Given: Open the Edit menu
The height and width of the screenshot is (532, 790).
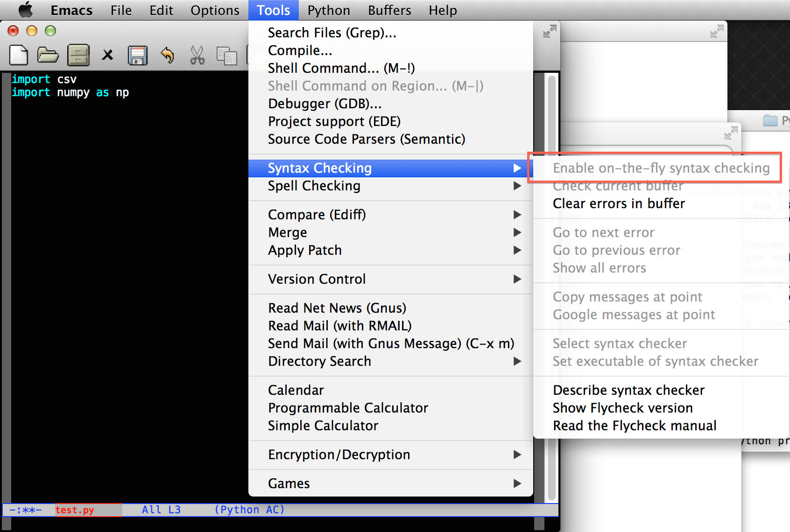Looking at the screenshot, I should 161,10.
